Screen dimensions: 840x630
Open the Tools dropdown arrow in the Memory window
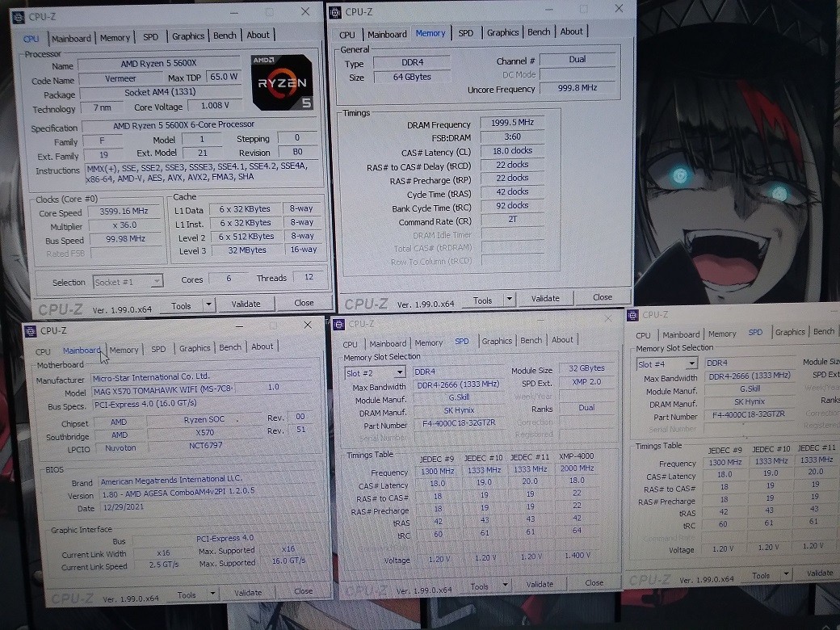(x=509, y=299)
